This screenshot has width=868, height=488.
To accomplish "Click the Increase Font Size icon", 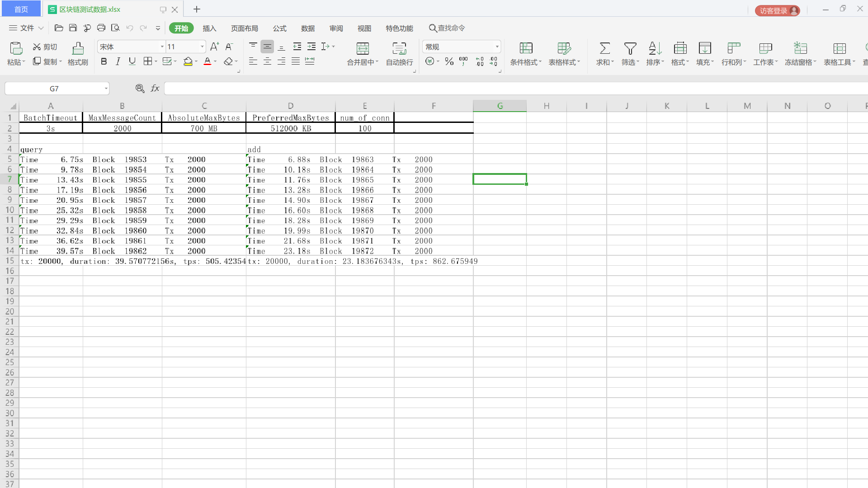I will coord(214,47).
